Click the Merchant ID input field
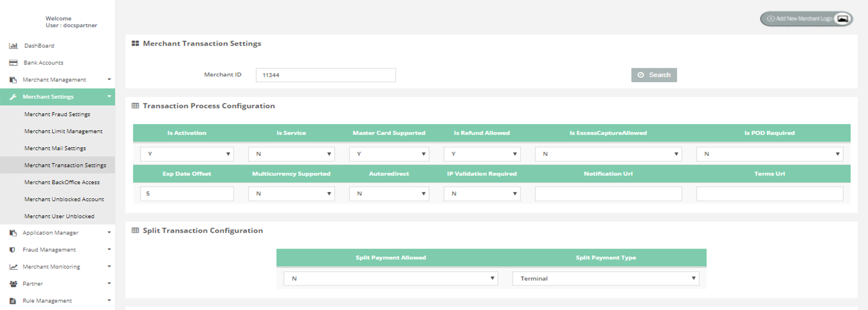 pyautogui.click(x=325, y=75)
